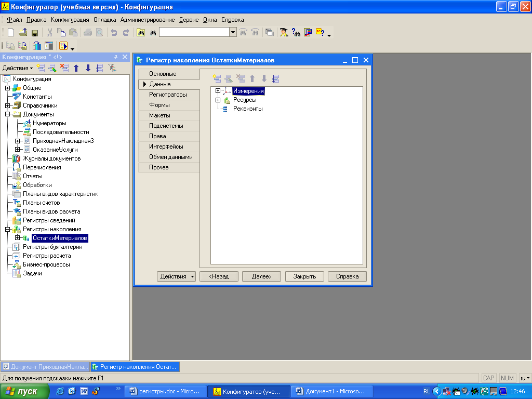
Task: Expand the Общие tree branch
Action: (x=7, y=88)
